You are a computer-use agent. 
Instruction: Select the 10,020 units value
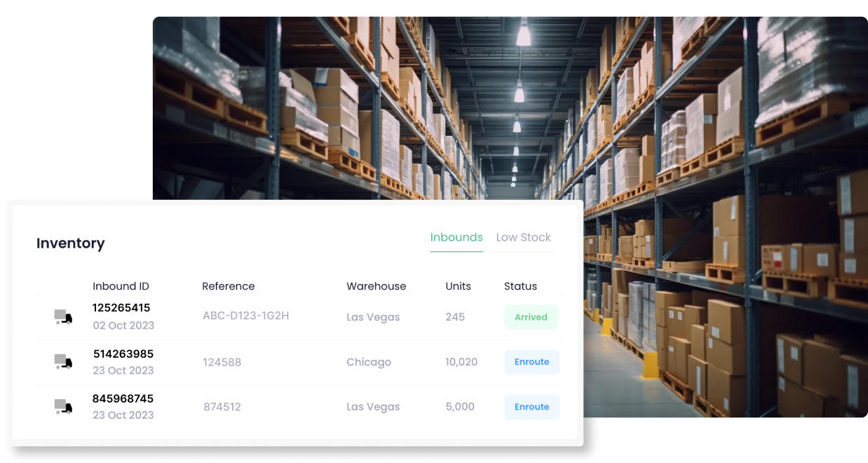pos(462,361)
